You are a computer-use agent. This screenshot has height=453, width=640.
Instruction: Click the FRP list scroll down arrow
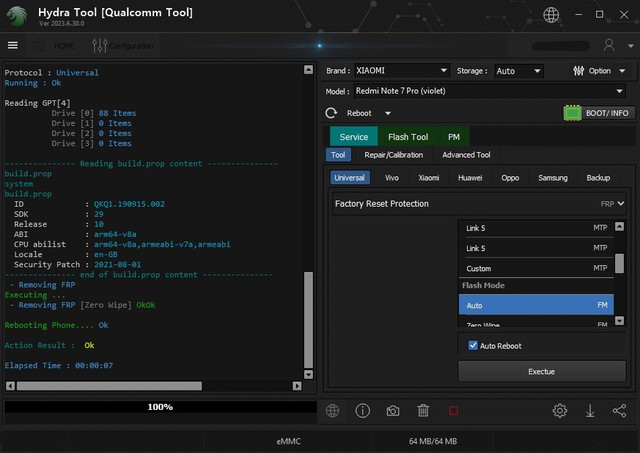[619, 320]
